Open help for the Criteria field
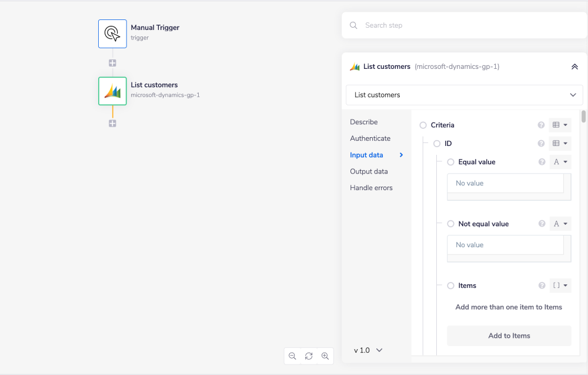Image resolution: width=588 pixels, height=375 pixels. pos(541,125)
